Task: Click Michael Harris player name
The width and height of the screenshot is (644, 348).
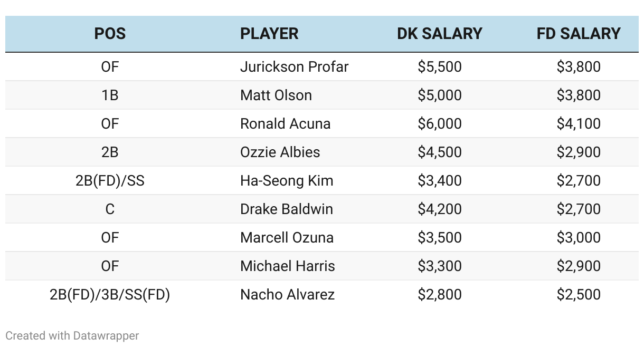Action: [288, 266]
